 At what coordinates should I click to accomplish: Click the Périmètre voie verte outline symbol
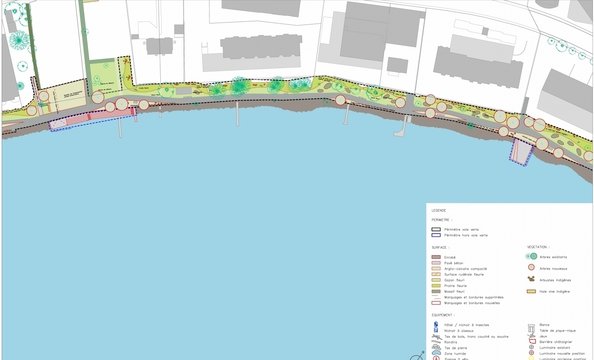click(436, 229)
